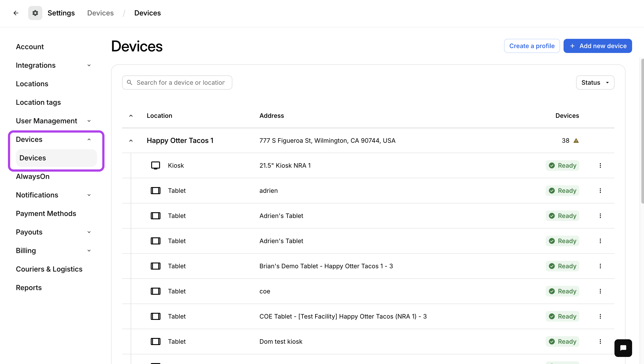This screenshot has width=644, height=364.
Task: Collapse the Happy Otter Tacos 1 row
Action: (131, 141)
